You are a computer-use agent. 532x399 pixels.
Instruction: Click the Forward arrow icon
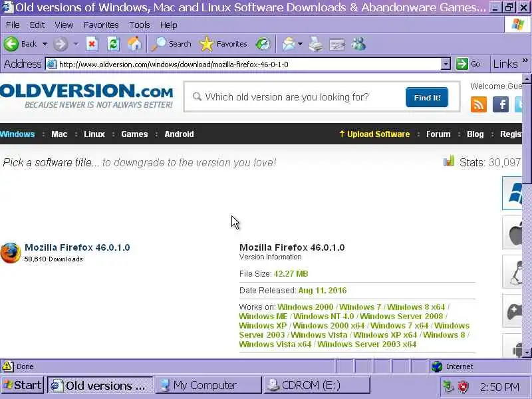tap(61, 44)
